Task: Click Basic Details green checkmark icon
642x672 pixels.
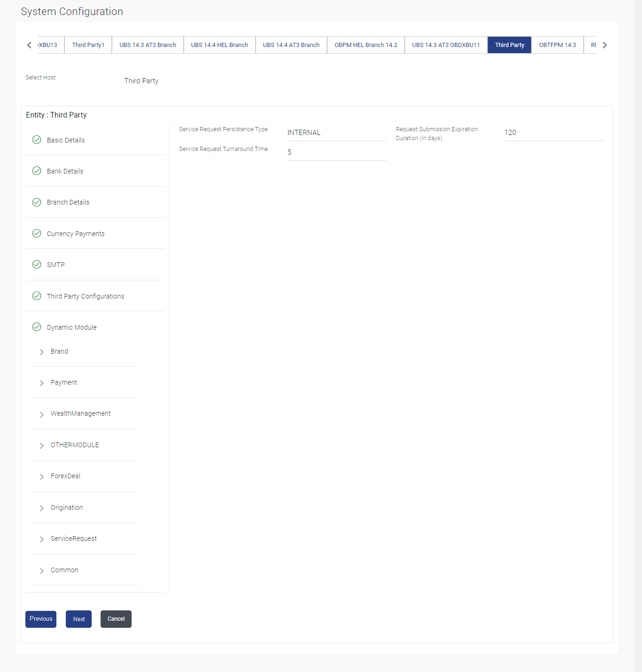Action: point(37,140)
